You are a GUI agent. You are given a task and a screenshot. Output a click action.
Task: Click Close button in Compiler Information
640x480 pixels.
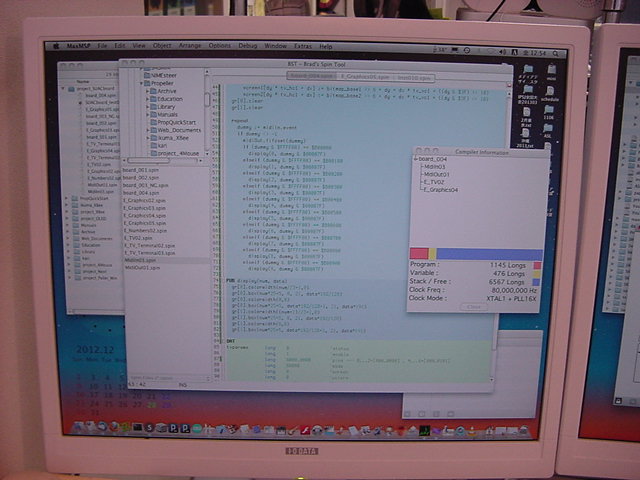click(474, 307)
